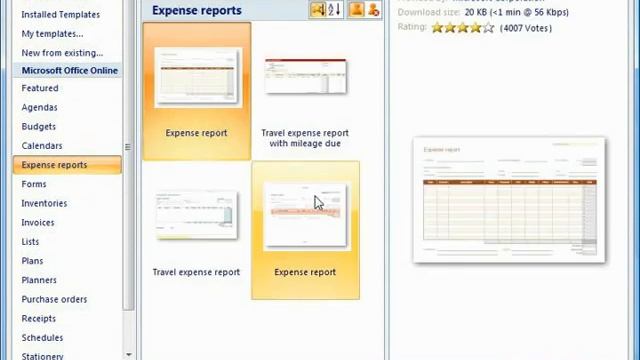Go to the Inventories category

pyautogui.click(x=44, y=203)
